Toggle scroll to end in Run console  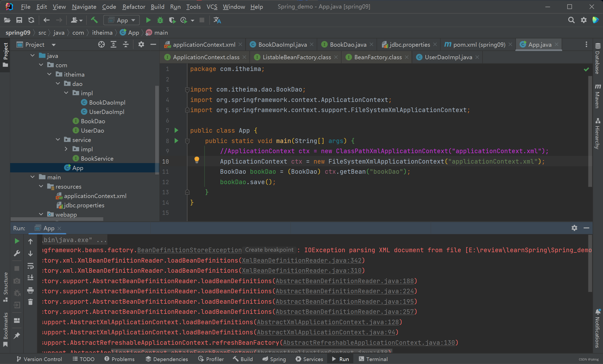pyautogui.click(x=30, y=278)
